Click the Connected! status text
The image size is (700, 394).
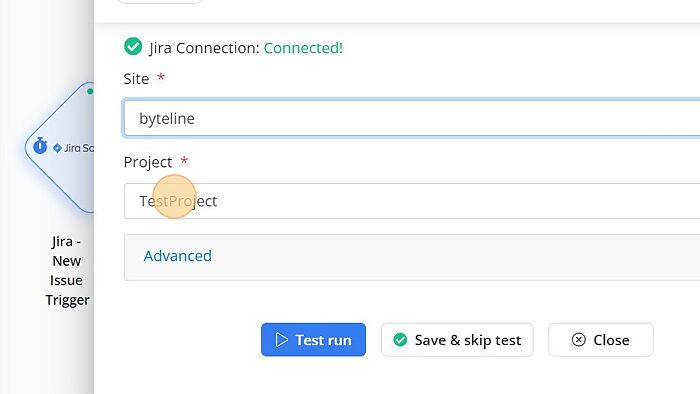[303, 48]
